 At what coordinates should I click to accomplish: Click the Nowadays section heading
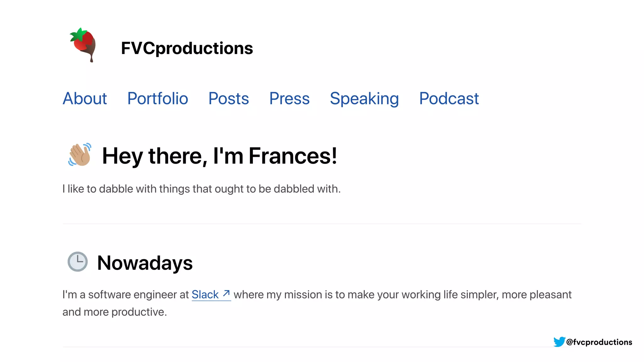pos(145,263)
